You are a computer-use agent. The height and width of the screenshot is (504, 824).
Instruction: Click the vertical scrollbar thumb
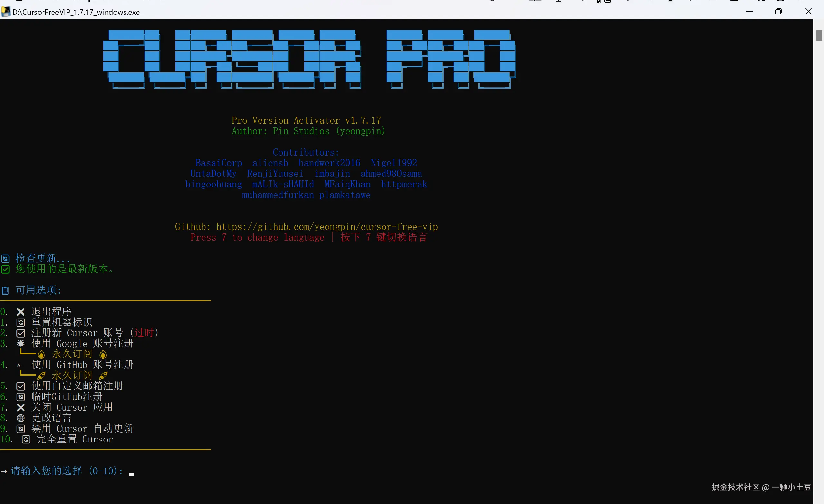point(818,35)
